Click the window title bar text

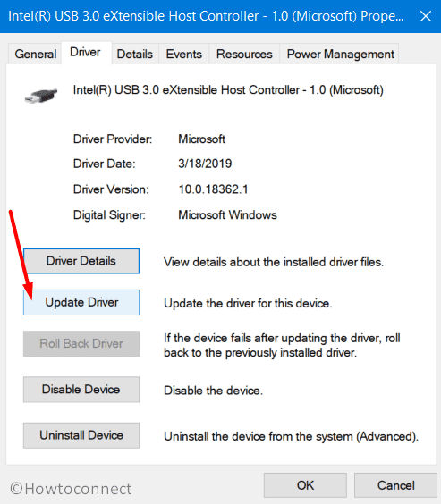point(206,16)
